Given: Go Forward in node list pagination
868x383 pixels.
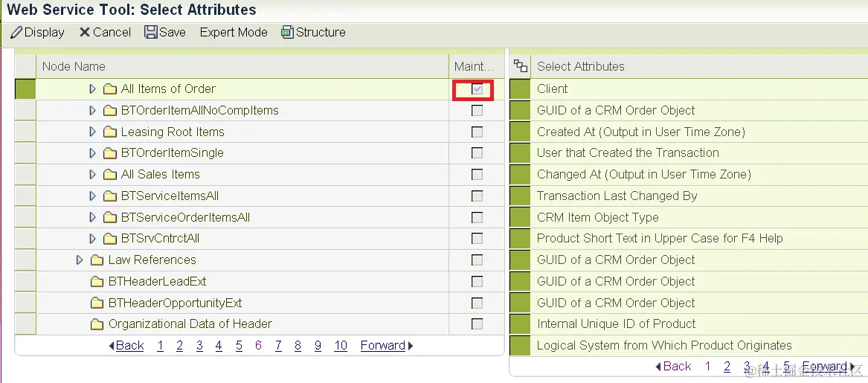Looking at the screenshot, I should (387, 346).
